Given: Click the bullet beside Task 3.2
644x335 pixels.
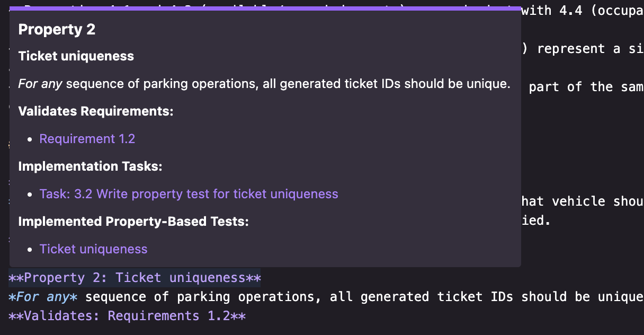Looking at the screenshot, I should [x=29, y=193].
